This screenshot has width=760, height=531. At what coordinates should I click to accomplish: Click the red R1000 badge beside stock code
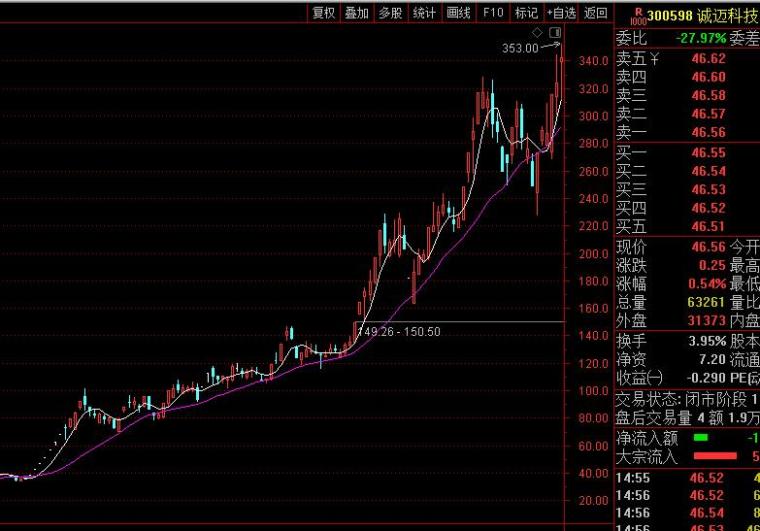tap(638, 16)
